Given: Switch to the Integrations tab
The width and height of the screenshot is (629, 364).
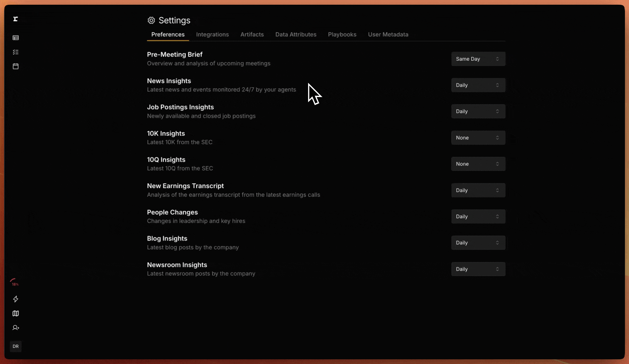Looking at the screenshot, I should click(212, 35).
